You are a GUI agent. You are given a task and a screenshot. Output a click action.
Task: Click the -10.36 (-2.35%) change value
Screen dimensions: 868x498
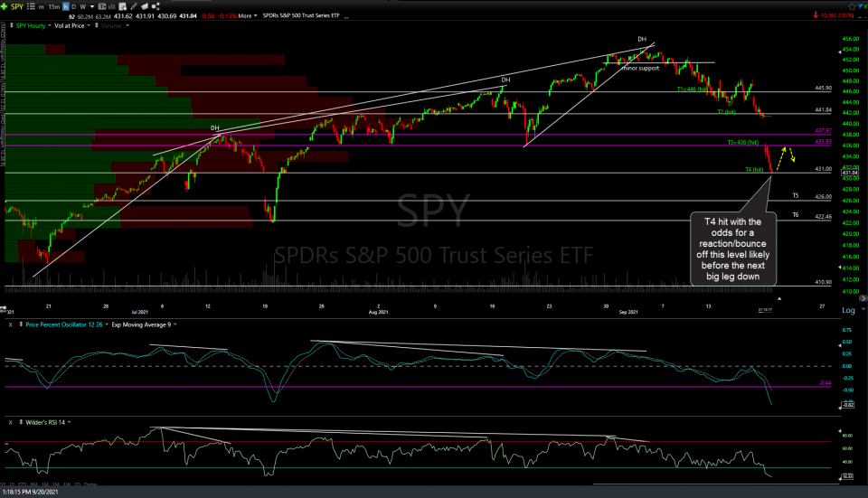coord(837,15)
